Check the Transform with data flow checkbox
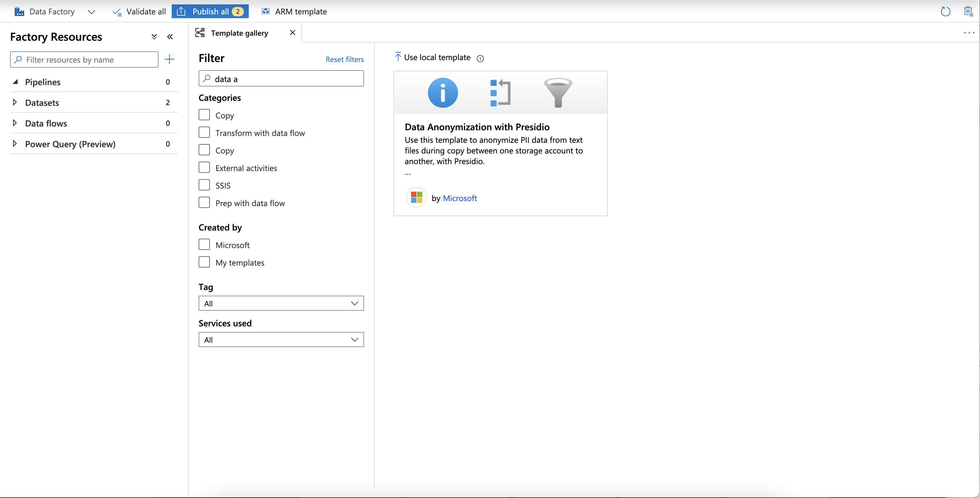 tap(204, 132)
